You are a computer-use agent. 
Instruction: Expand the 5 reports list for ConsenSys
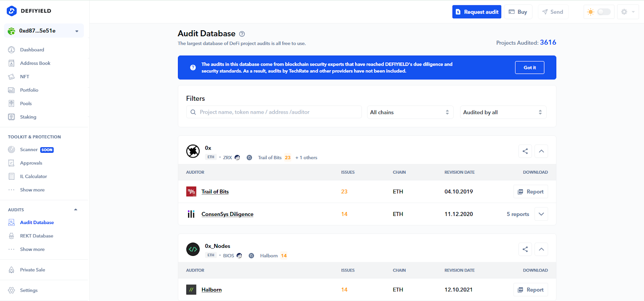coord(541,214)
